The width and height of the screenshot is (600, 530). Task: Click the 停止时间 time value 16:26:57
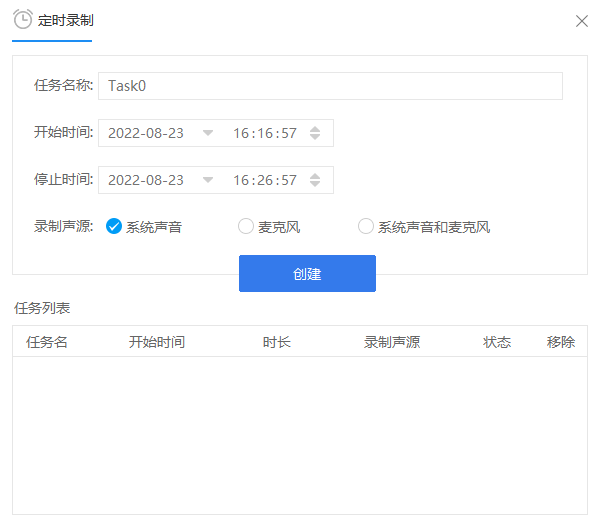[265, 180]
